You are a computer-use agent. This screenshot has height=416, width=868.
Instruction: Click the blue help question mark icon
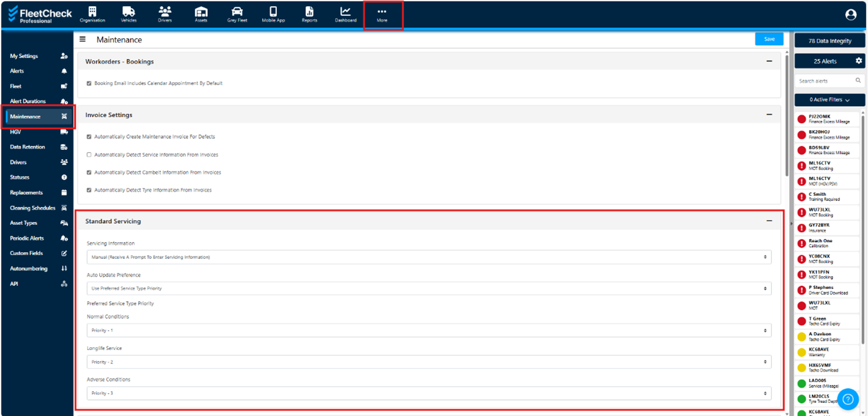[x=848, y=399]
